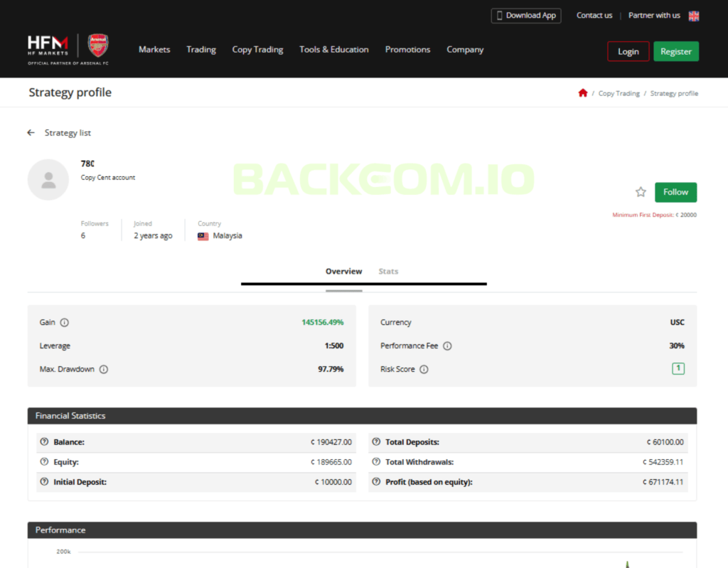Click the HFM logo in header
Image resolution: width=728 pixels, height=568 pixels.
pos(48,45)
